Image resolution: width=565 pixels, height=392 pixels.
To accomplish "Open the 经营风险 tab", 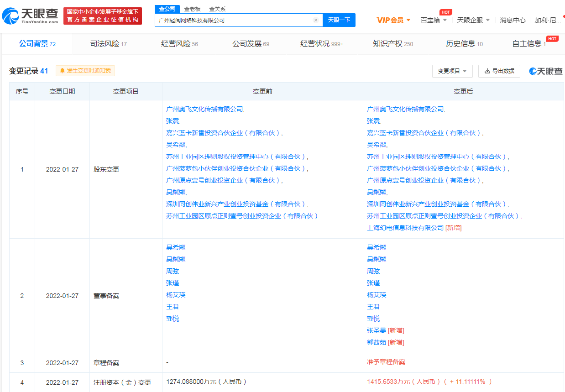I will (x=179, y=44).
